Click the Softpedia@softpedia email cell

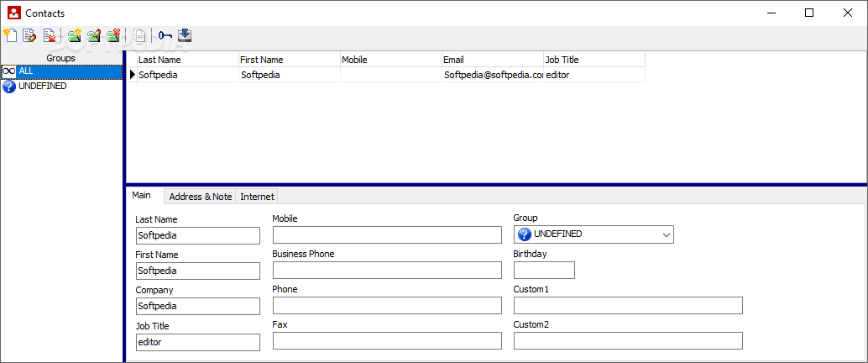point(493,74)
